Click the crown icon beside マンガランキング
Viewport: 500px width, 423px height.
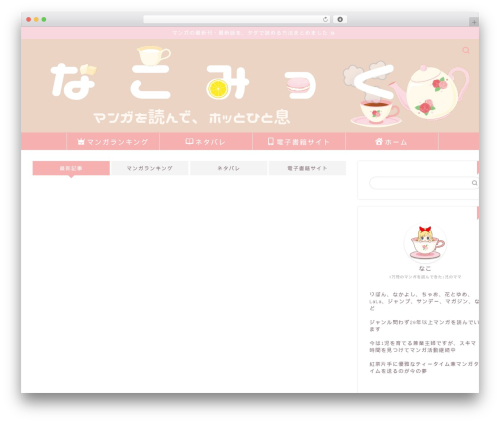pyautogui.click(x=81, y=142)
